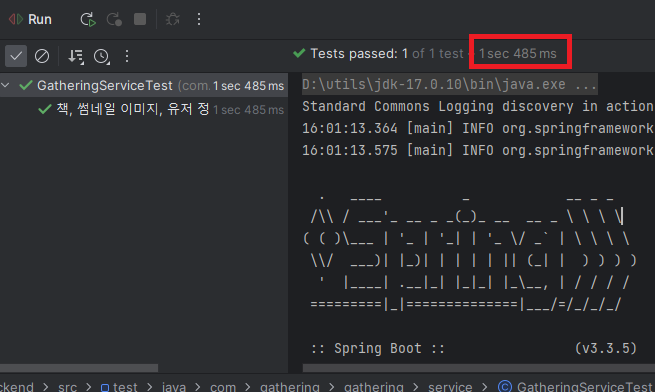The image size is (655, 392).
Task: Click the Stop square icon
Action: coord(140,19)
